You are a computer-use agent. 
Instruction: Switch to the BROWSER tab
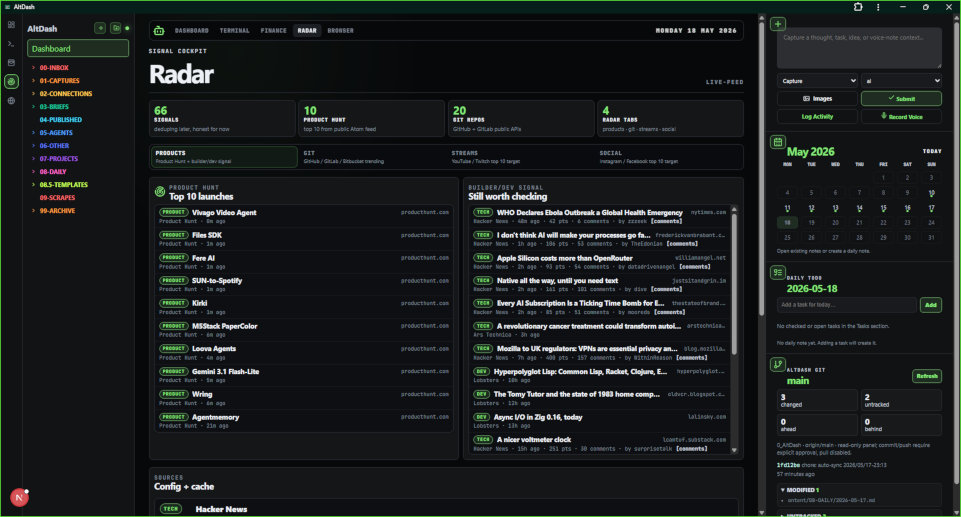(340, 31)
